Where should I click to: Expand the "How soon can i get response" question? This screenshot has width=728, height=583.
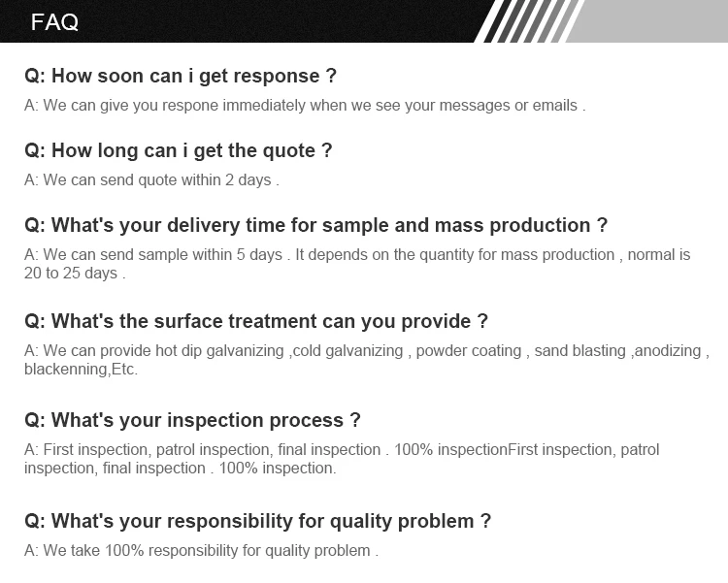click(181, 76)
